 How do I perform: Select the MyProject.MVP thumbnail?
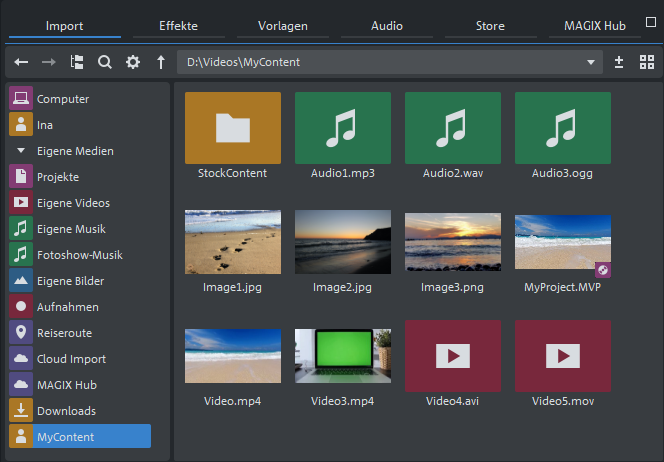click(x=562, y=242)
